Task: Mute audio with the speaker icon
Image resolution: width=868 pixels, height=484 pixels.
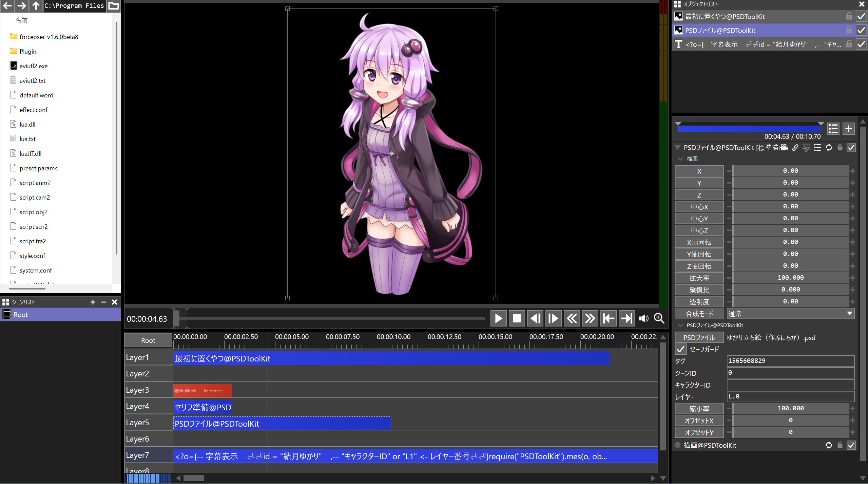Action: 643,318
